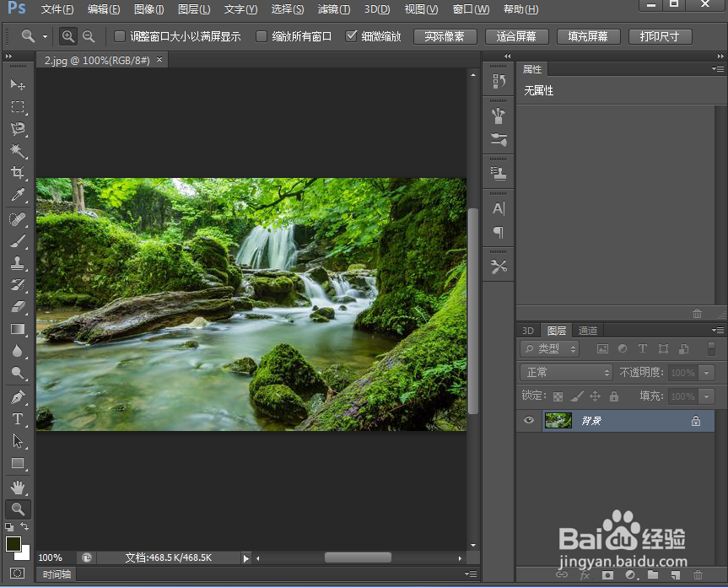Select the Magic Wand tool
728x587 pixels.
(x=18, y=151)
